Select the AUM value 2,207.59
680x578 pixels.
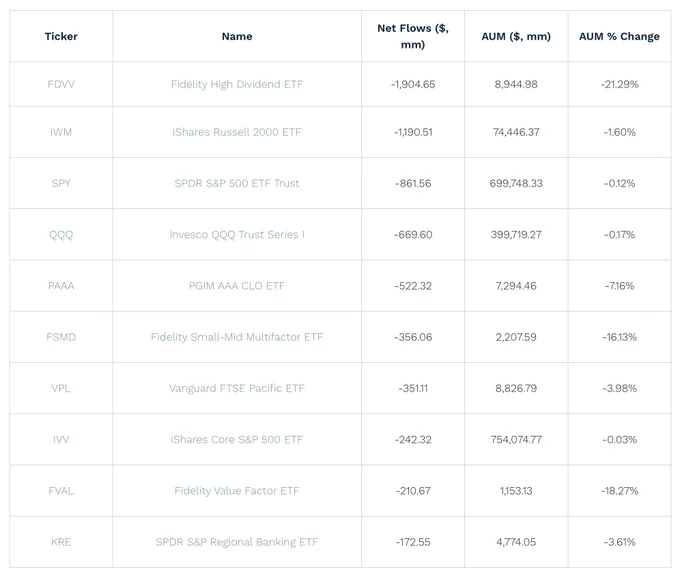(516, 337)
